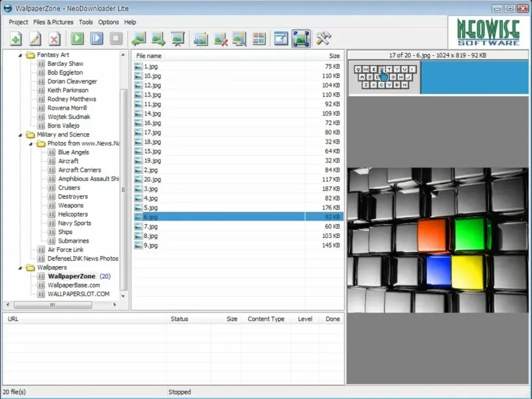Click the delete picture icon with red X

(221, 39)
